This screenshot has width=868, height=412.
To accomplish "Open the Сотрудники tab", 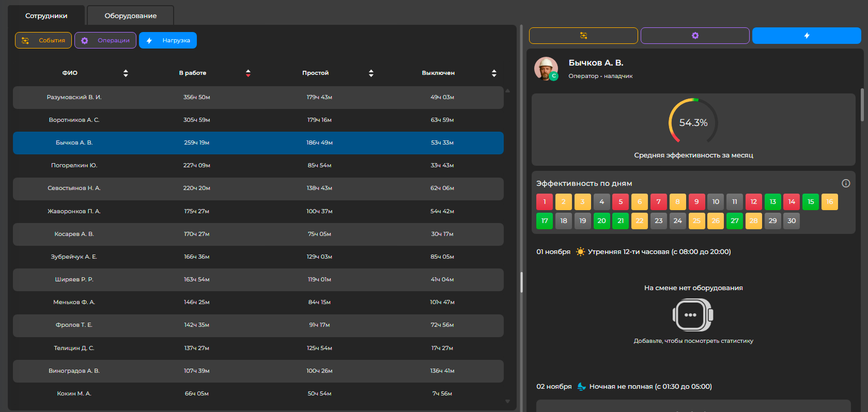I will (46, 15).
